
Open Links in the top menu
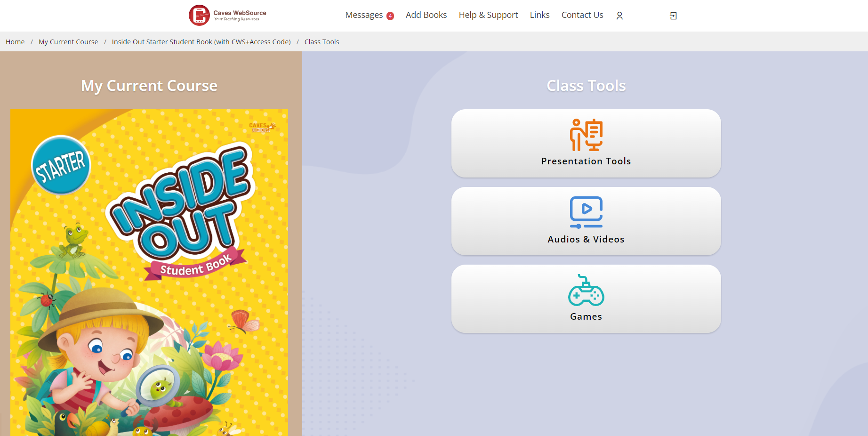[539, 15]
